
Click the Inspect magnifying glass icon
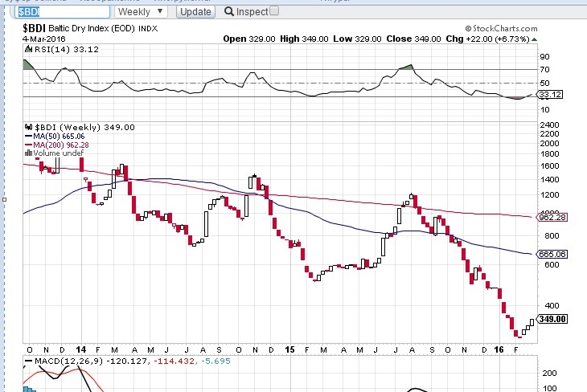(x=230, y=12)
